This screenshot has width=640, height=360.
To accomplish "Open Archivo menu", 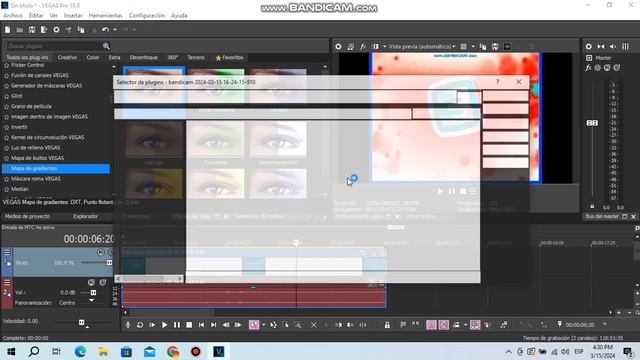I will pos(13,16).
